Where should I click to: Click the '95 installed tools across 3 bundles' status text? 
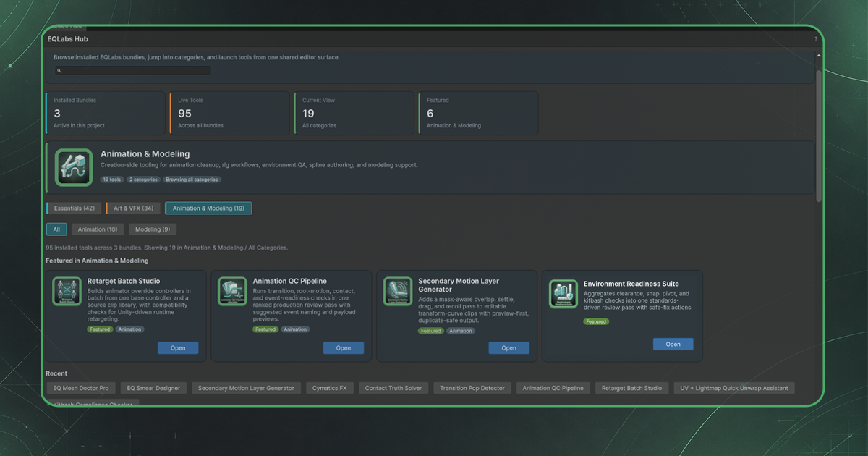pyautogui.click(x=166, y=248)
